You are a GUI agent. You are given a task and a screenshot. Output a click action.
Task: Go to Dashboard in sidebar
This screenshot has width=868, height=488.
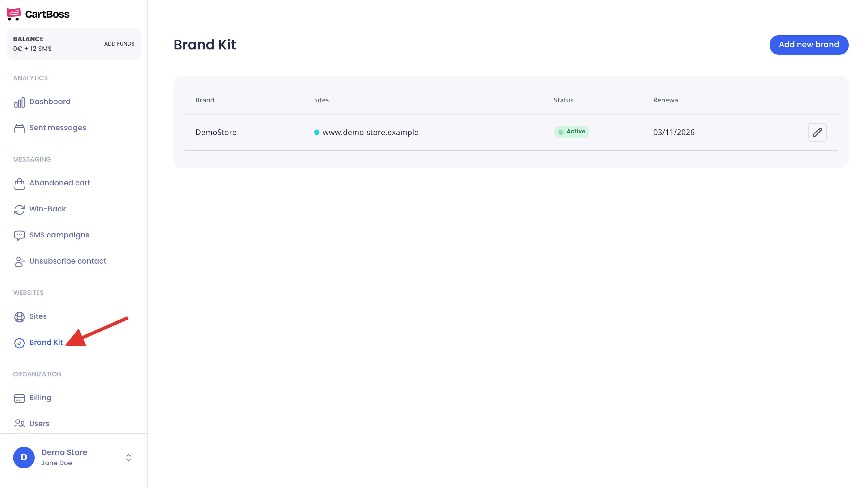pos(50,101)
